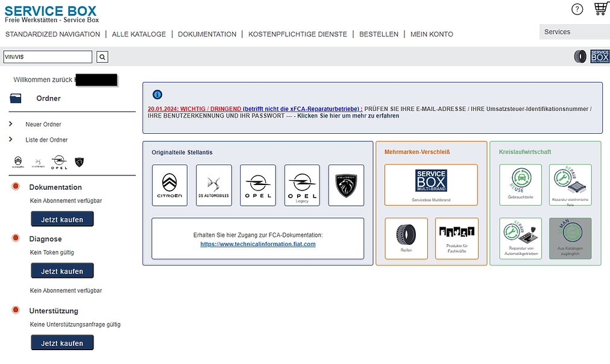Screen dimensions: 610x364
Task: Click the 'Liste der Ordner' text
Action: tap(46, 140)
